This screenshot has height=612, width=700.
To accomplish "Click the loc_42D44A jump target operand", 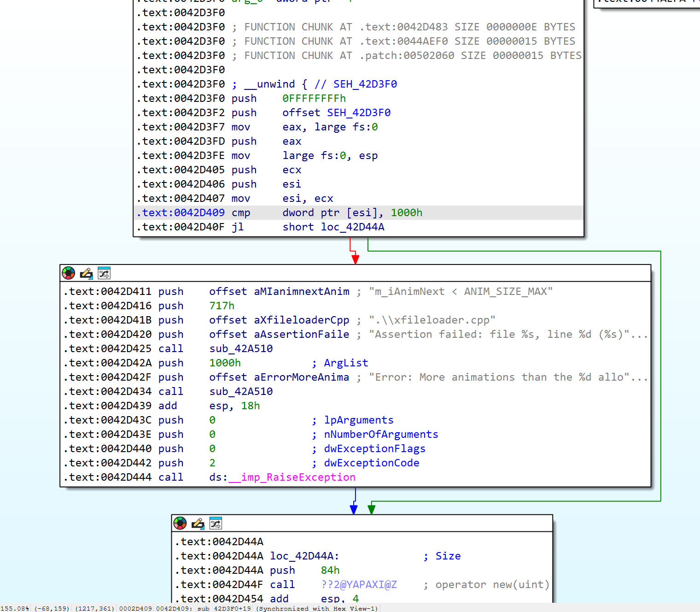I will [x=352, y=227].
